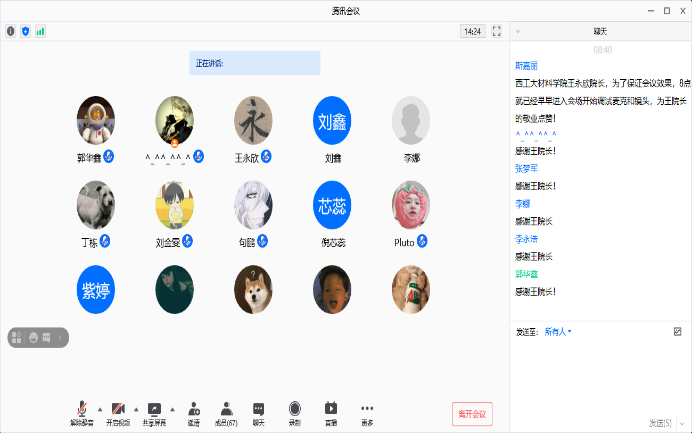Turn on video camera
692x433 pixels.
(118, 411)
